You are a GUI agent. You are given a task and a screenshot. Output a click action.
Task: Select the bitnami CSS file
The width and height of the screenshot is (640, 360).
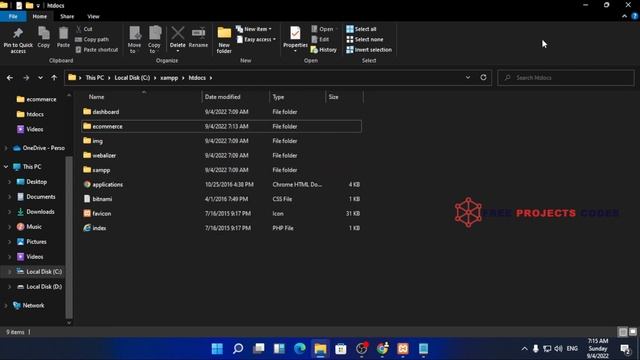221,199
